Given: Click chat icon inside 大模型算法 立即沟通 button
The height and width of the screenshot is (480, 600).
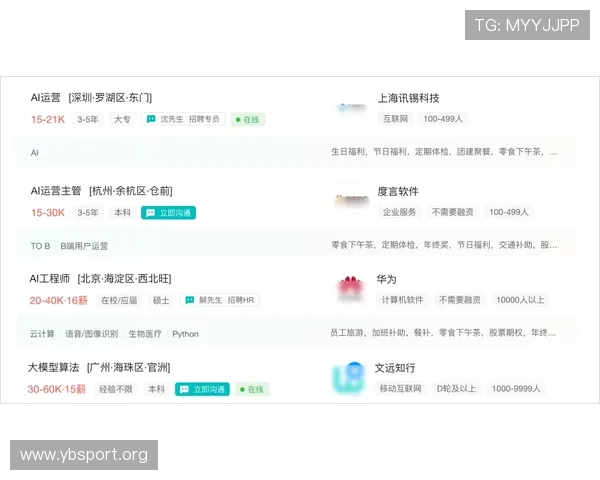Looking at the screenshot, I should (x=184, y=389).
